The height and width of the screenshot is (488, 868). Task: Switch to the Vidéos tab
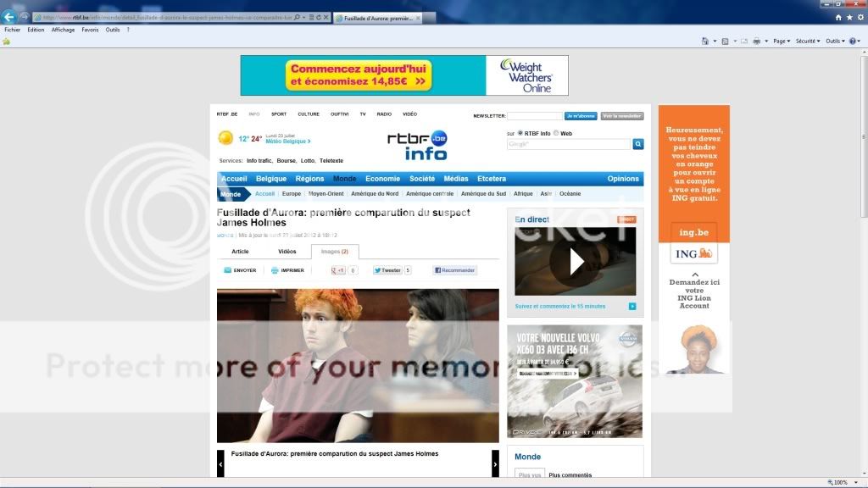(287, 252)
